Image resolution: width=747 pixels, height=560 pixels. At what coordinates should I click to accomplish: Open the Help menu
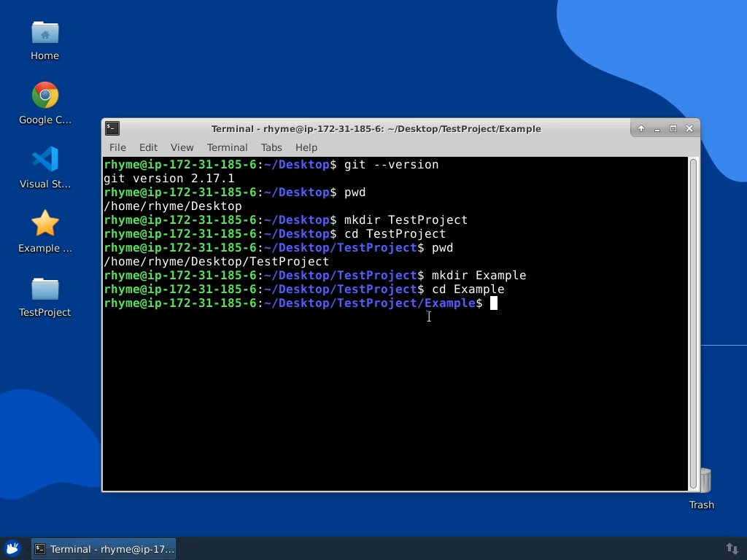tap(306, 147)
